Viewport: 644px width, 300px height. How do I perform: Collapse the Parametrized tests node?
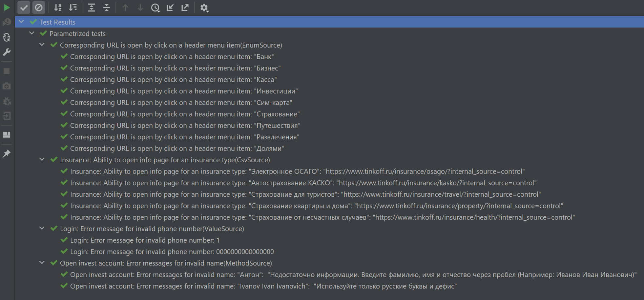coord(32,33)
